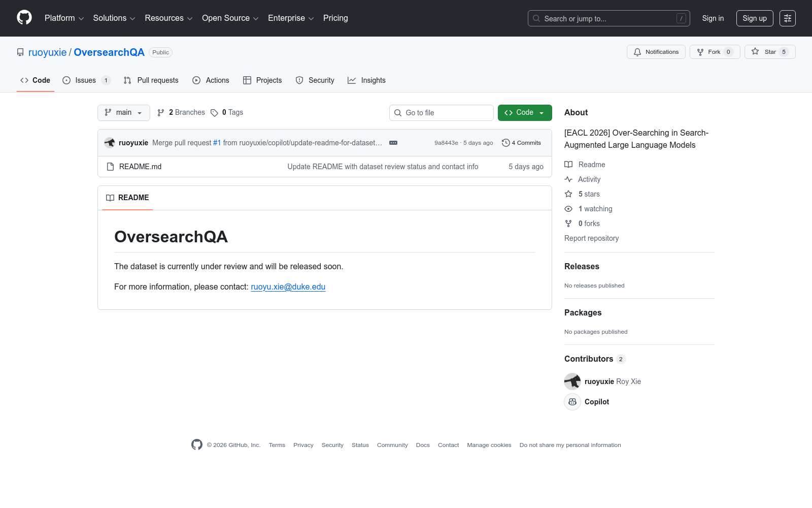Switch to the Security tab

[315, 80]
